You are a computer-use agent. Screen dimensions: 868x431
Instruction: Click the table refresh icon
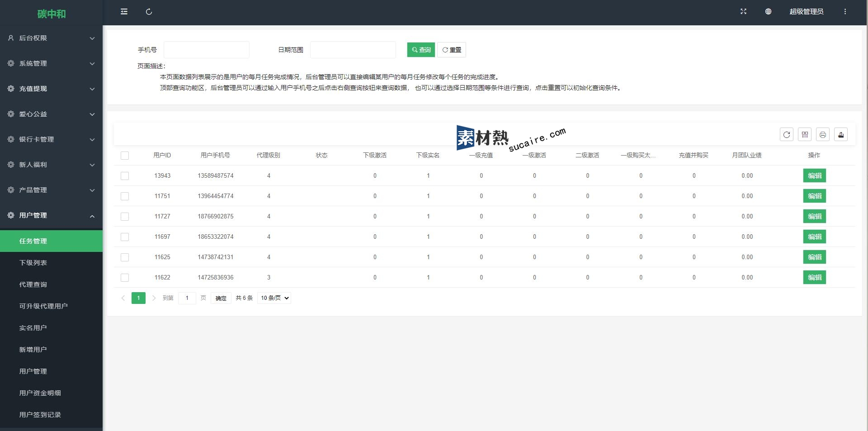point(787,134)
